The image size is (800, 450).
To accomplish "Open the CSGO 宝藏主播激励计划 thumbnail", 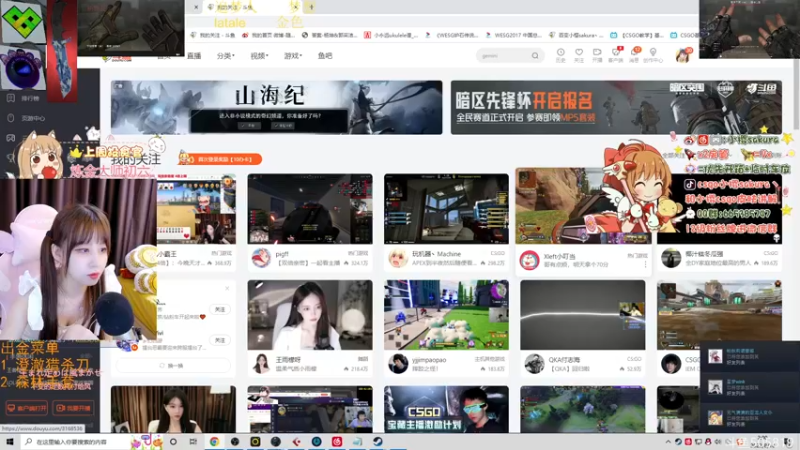I will [x=446, y=409].
